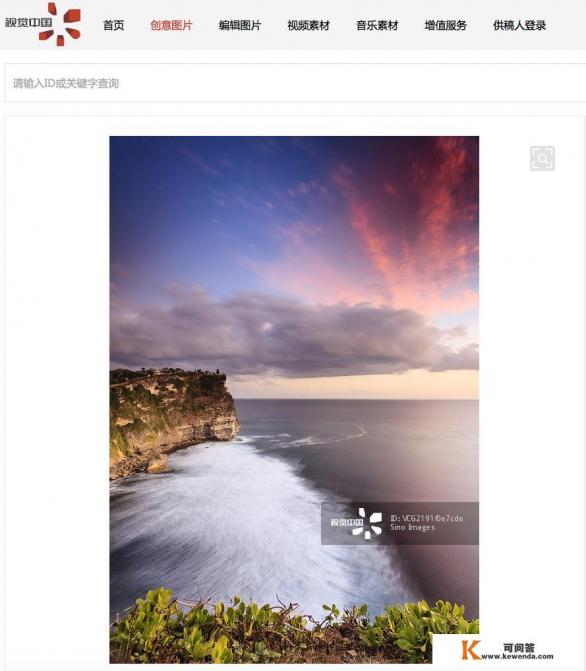Click the 视觉中国 watermark logo on photo
This screenshot has width=586, height=671.
pyautogui.click(x=356, y=523)
